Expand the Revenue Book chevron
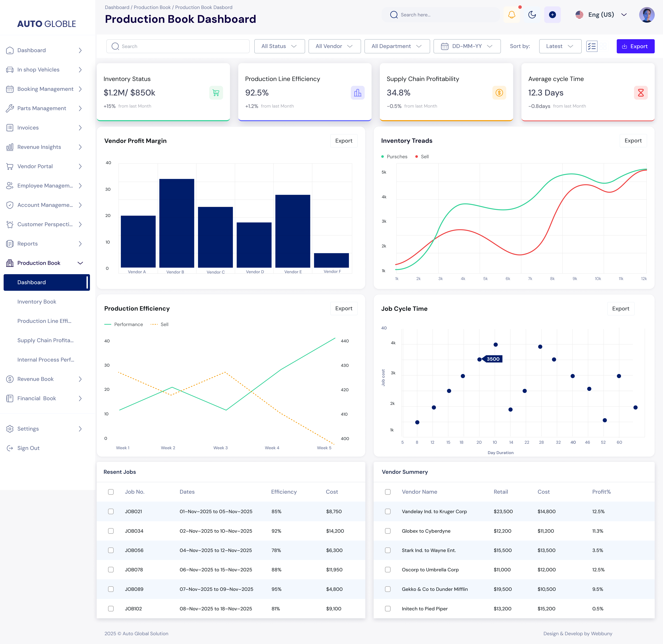663x644 pixels. pyautogui.click(x=80, y=379)
